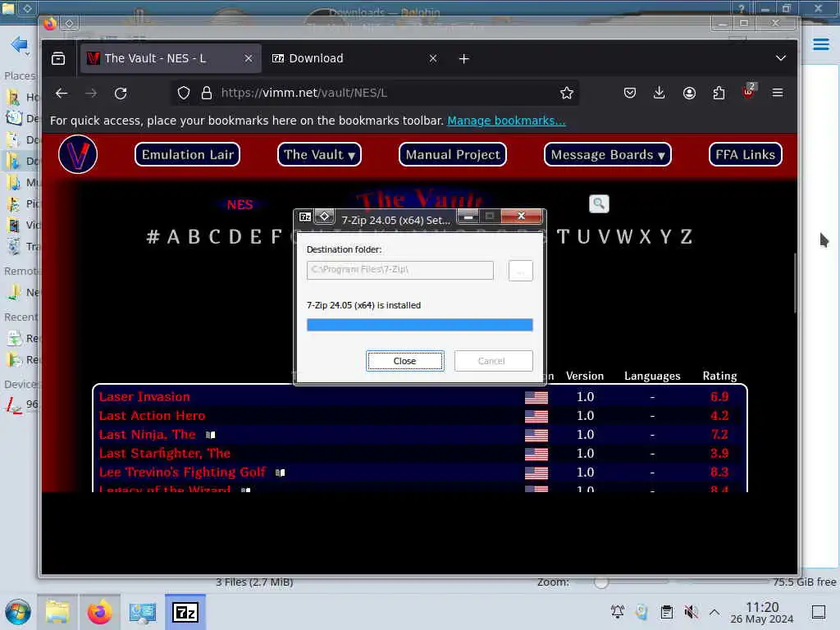Open the tracking protection shield icon
840x630 pixels.
pos(184,94)
